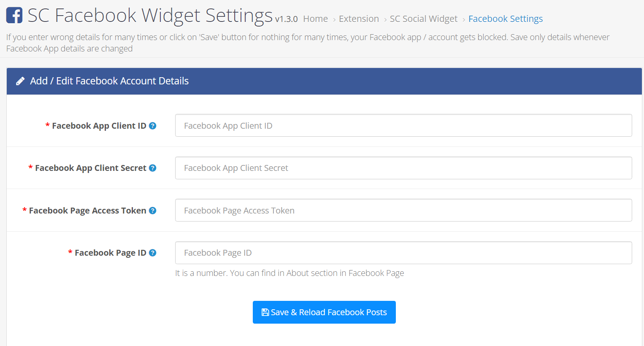Click the pencil edit icon in panel header
Viewport: 644px width, 346px height.
click(x=20, y=81)
